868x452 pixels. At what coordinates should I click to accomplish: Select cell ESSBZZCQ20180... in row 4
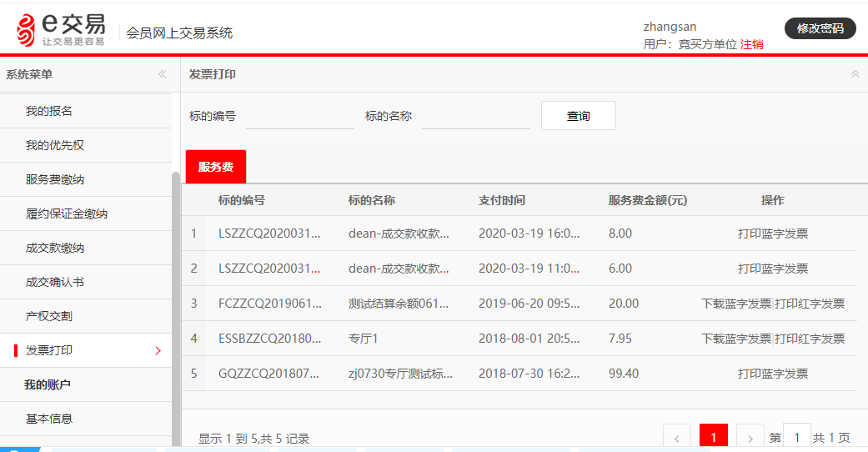tap(269, 339)
